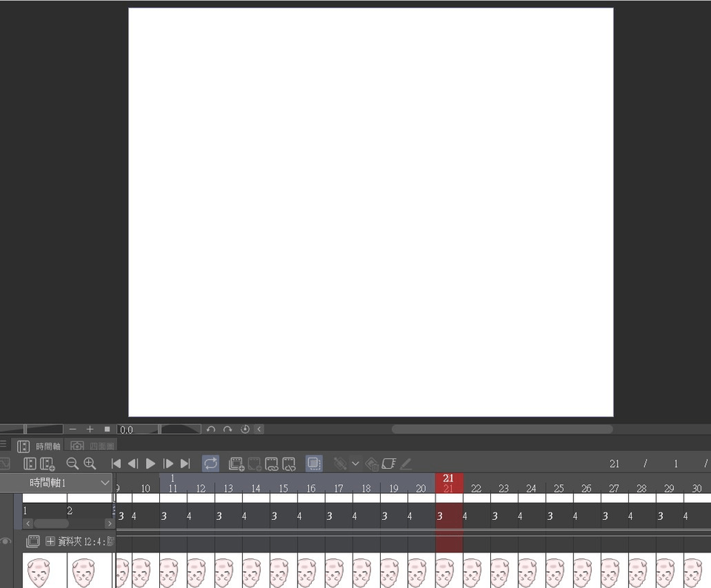Toggle visibility eye of 資料夾 layer
The image size is (711, 588).
6,541
